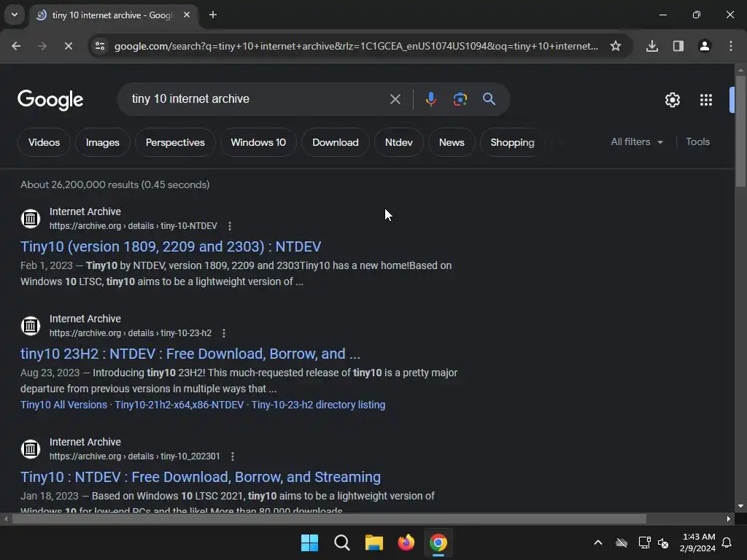Image resolution: width=747 pixels, height=560 pixels.
Task: Open Windows taskbar search
Action: 342,542
